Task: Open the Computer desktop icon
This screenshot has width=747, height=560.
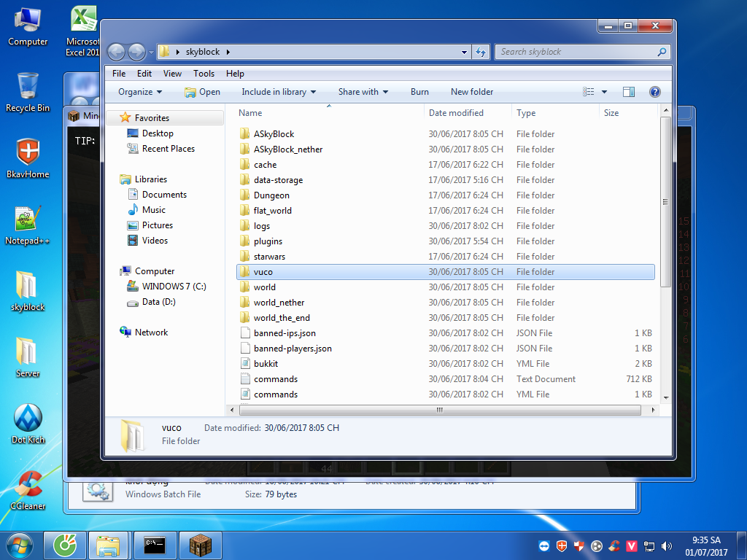Action: [28, 27]
